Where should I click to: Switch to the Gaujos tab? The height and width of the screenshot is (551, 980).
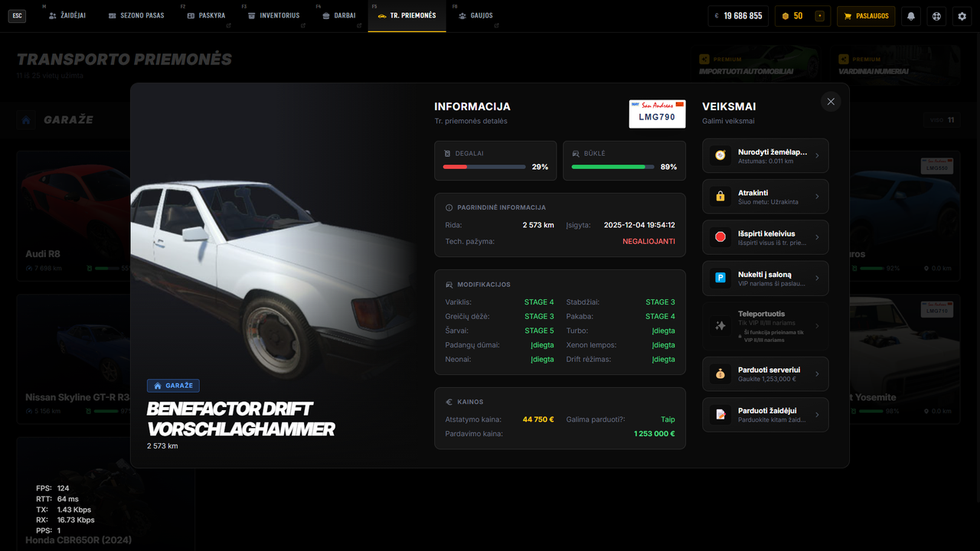pyautogui.click(x=475, y=16)
